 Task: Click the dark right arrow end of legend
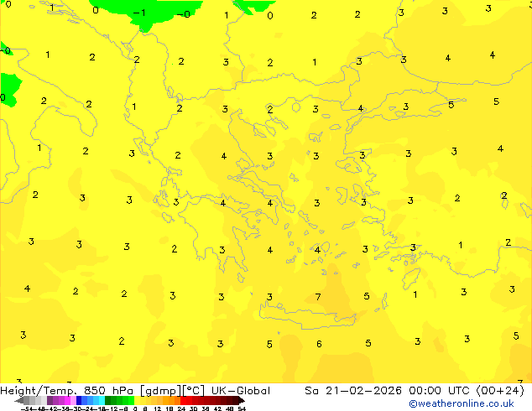pos(242,400)
